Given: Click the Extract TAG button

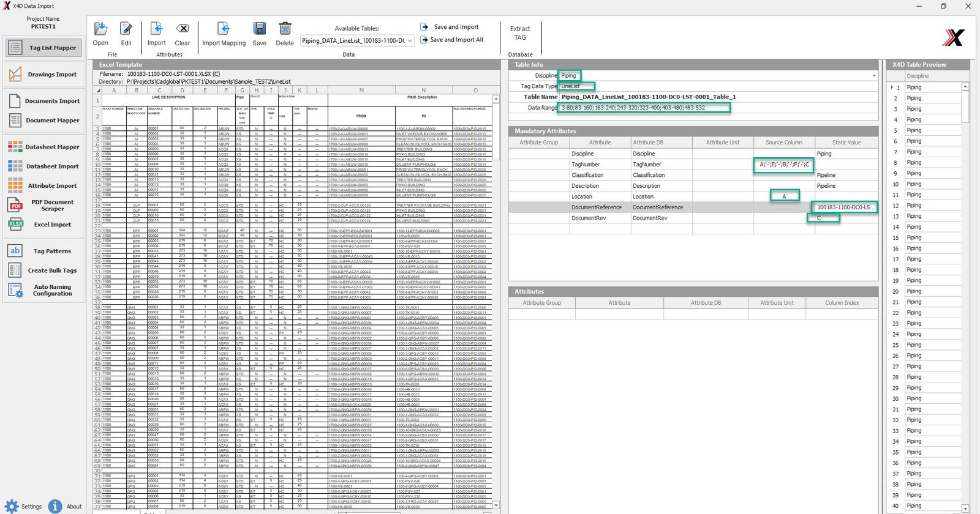Looking at the screenshot, I should pyautogui.click(x=520, y=33).
